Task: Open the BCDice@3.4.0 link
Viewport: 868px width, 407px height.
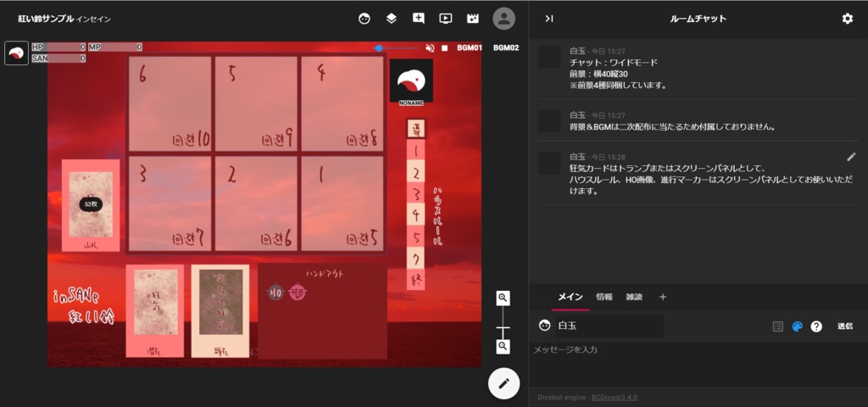Action: (614, 398)
